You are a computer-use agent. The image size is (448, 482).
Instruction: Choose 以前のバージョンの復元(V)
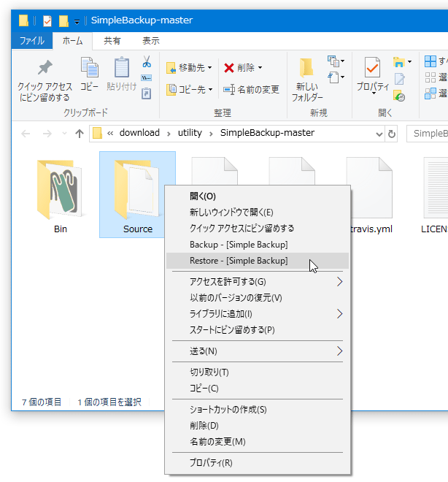click(258, 297)
